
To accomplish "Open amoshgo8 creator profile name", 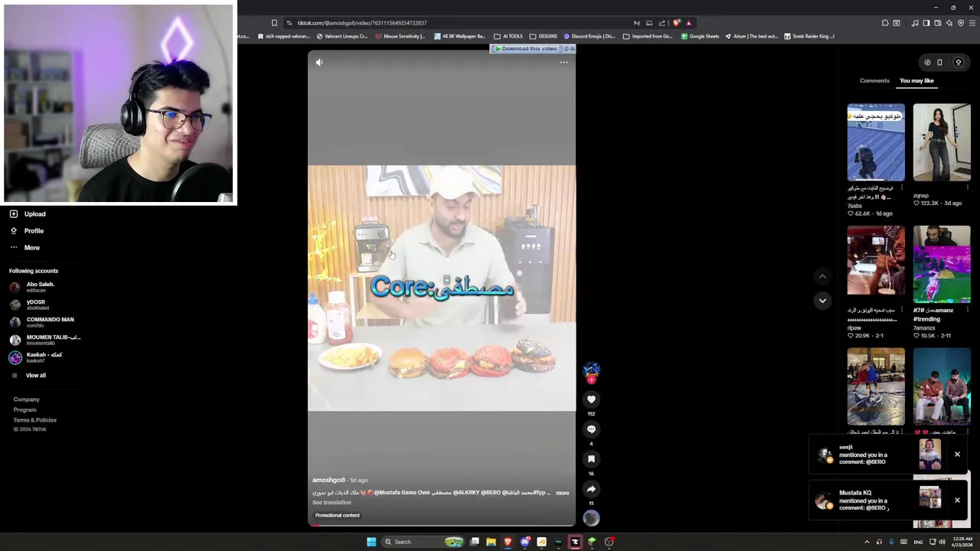I will click(328, 480).
